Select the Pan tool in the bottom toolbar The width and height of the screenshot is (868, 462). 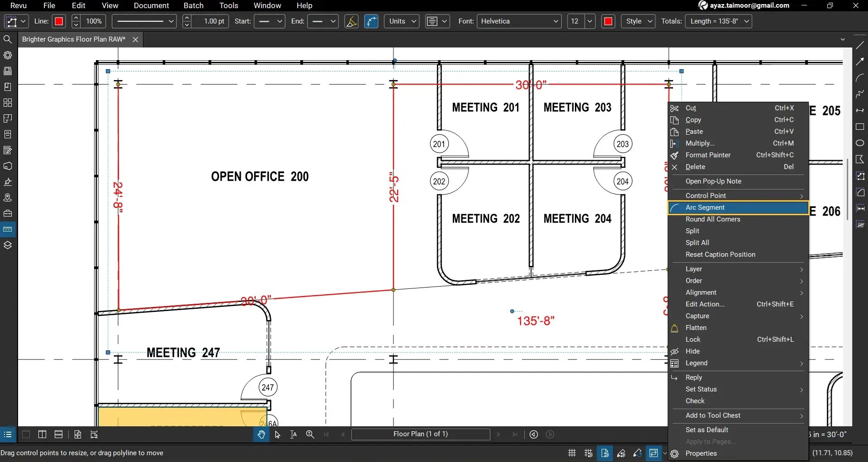[x=261, y=434]
